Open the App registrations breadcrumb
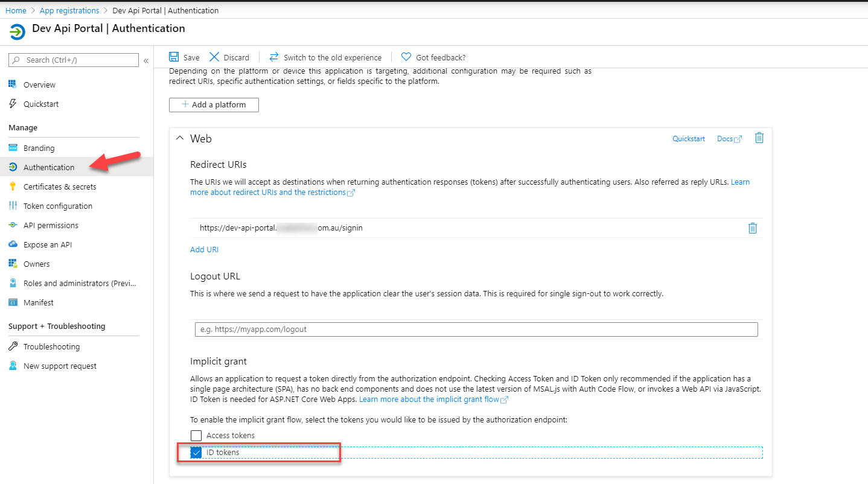 coord(69,10)
